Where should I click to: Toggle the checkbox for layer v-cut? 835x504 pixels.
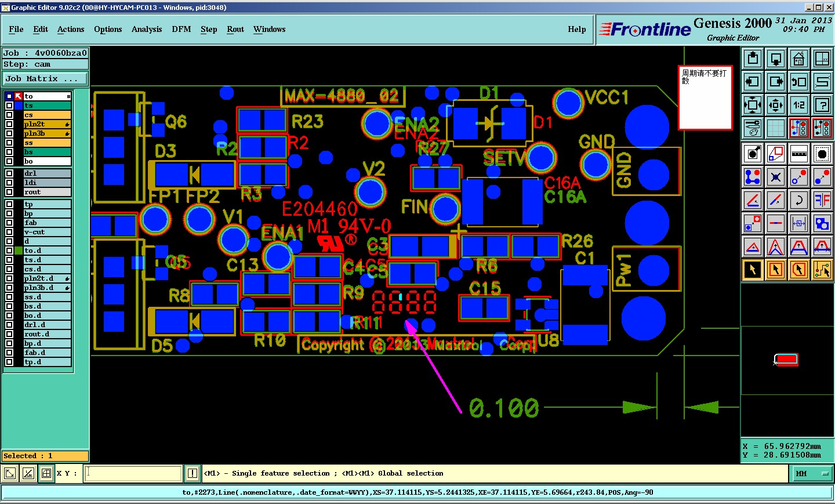click(9, 232)
